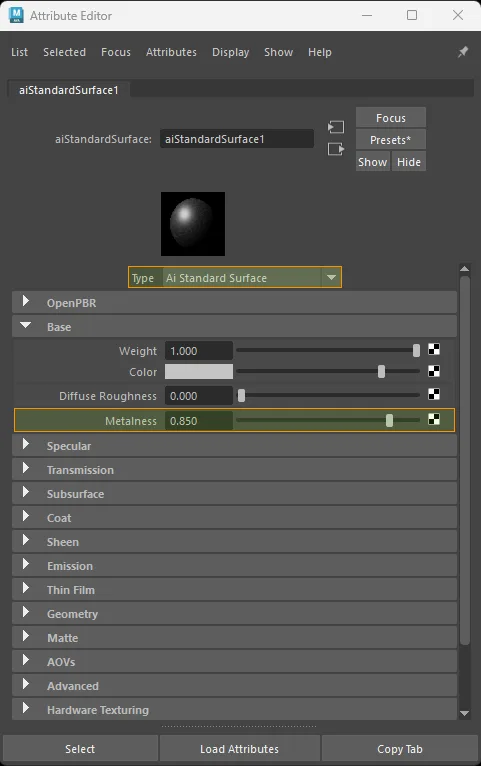Select the aiStandardSurface1 tab

[x=69, y=90]
